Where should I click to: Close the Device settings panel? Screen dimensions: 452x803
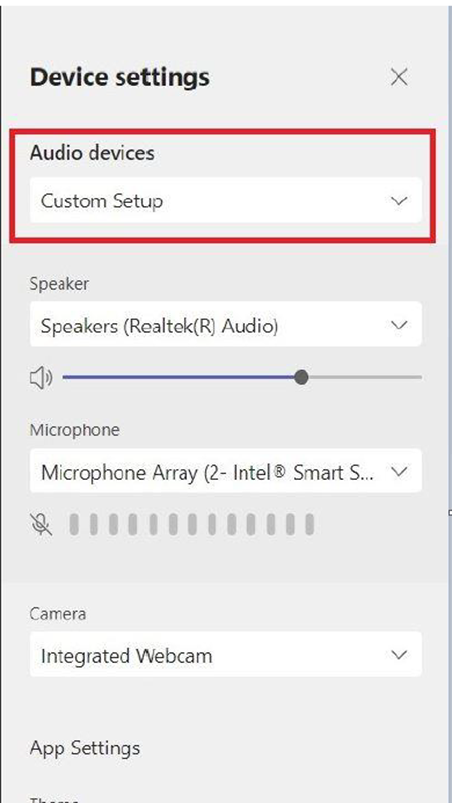(399, 77)
